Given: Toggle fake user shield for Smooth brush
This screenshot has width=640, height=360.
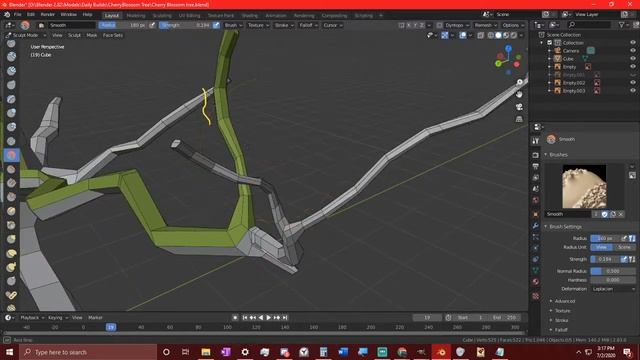Looking at the screenshot, I should coord(604,214).
